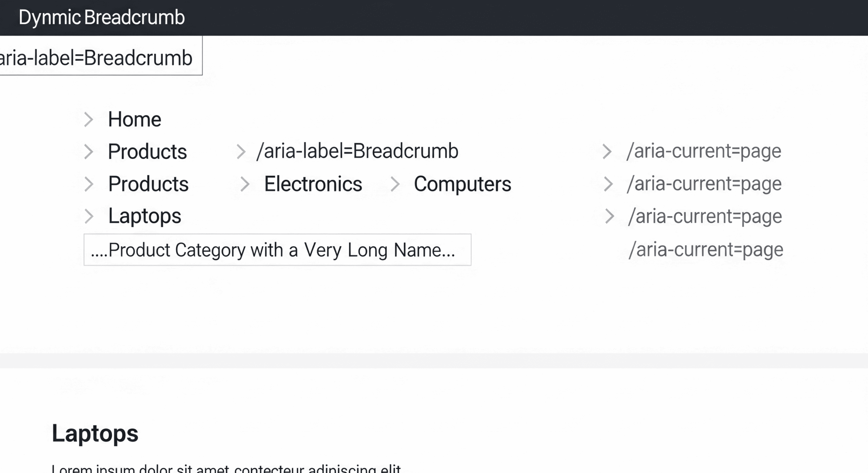
Task: Open Products link next to Electronics
Action: (148, 184)
